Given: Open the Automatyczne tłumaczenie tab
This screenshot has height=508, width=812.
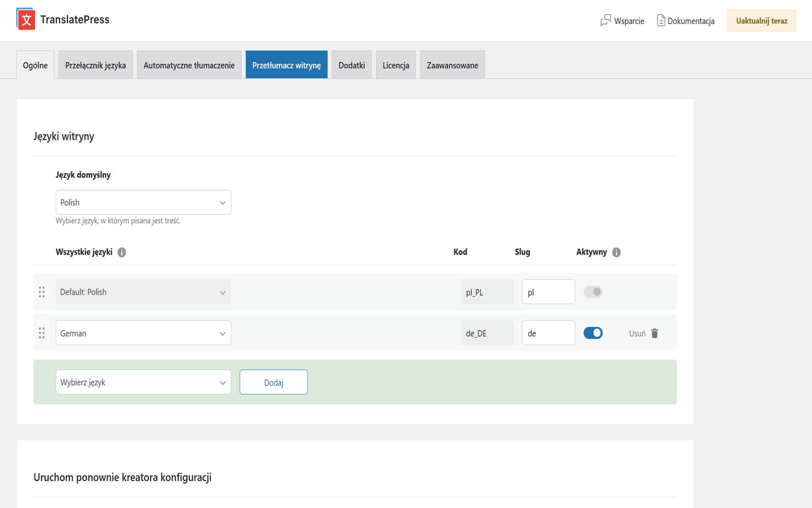Looking at the screenshot, I should point(189,65).
